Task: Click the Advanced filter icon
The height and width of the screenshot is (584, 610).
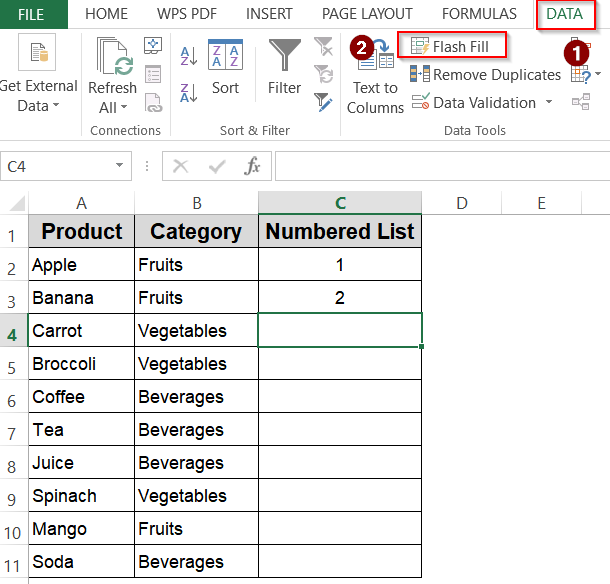Action: (x=323, y=101)
